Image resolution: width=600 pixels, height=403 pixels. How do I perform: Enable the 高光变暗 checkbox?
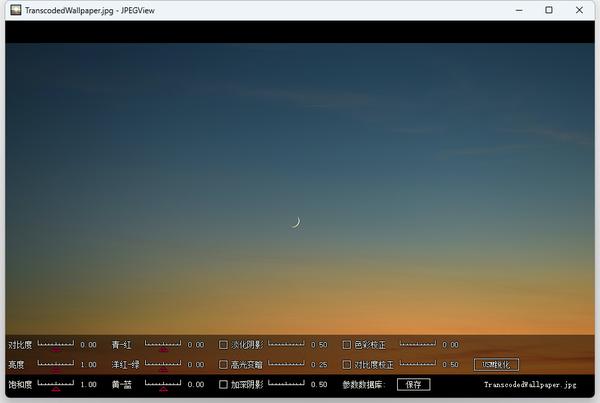223,364
